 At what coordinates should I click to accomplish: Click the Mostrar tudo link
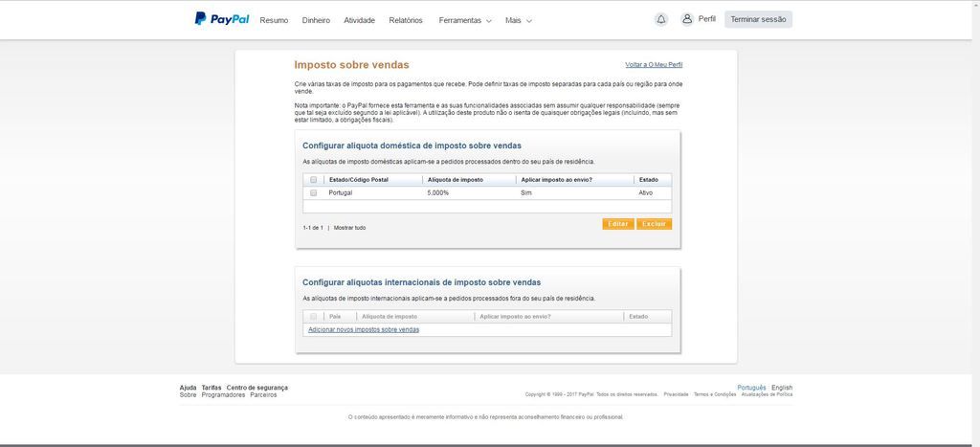pyautogui.click(x=349, y=228)
